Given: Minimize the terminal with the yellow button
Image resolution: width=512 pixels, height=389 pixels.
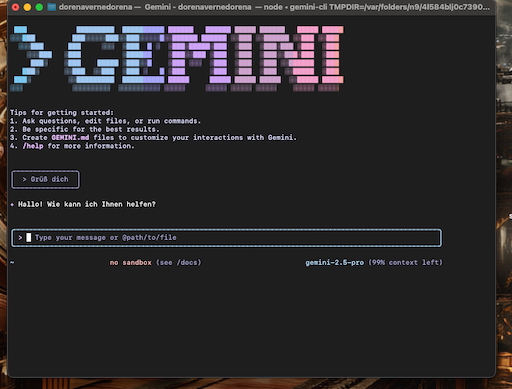Looking at the screenshot, I should tap(27, 7).
